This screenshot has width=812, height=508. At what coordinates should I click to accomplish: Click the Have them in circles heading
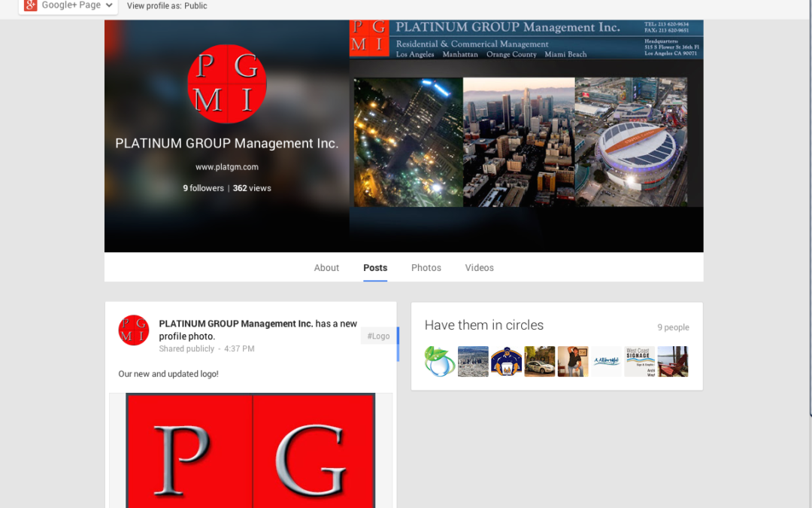(484, 325)
